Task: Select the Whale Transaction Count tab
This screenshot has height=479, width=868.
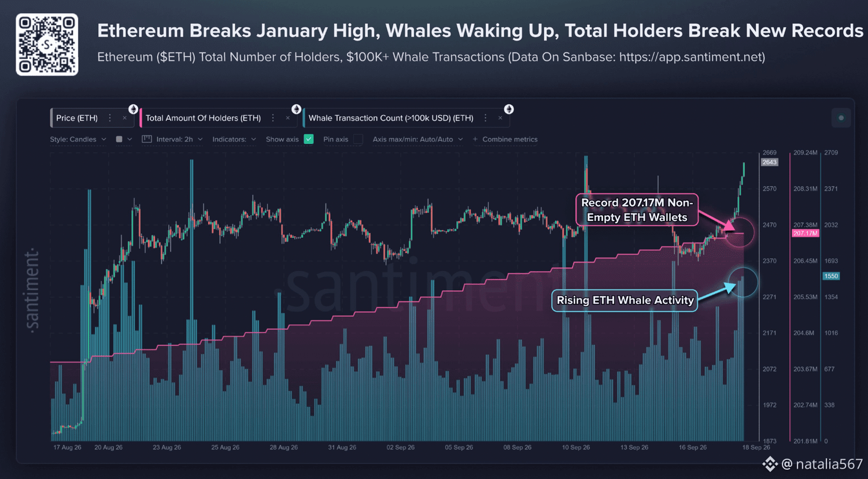Action: (x=391, y=118)
